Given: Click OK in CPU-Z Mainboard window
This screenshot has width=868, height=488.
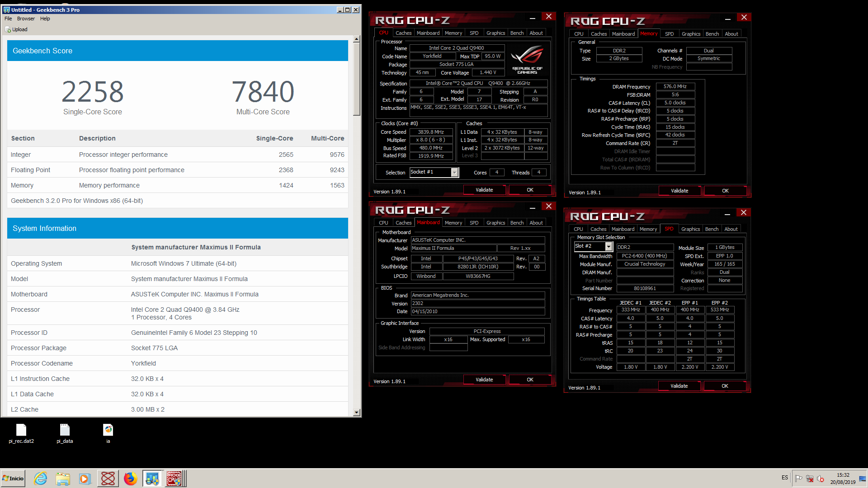Looking at the screenshot, I should pyautogui.click(x=530, y=380).
